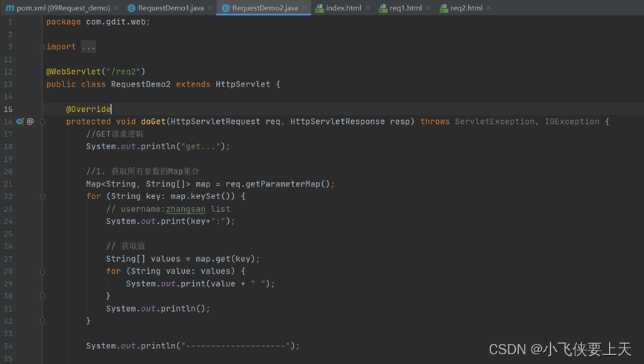Expand the collapsed import block on line 3
The width and height of the screenshot is (644, 364).
(x=42, y=47)
